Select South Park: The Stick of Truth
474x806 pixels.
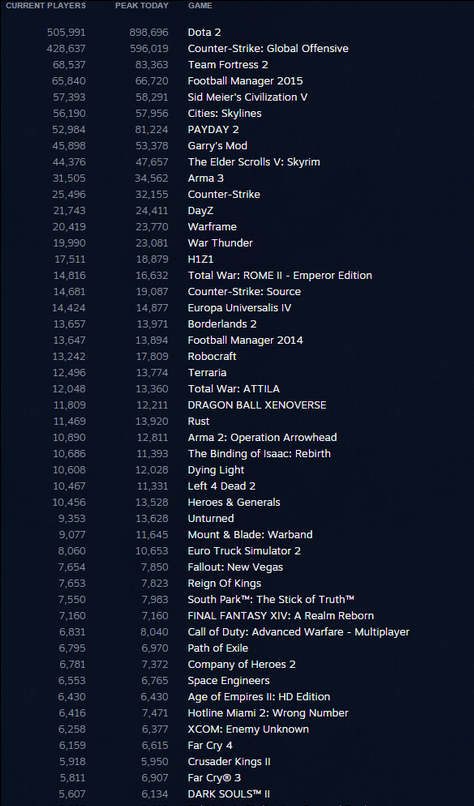coord(271,599)
